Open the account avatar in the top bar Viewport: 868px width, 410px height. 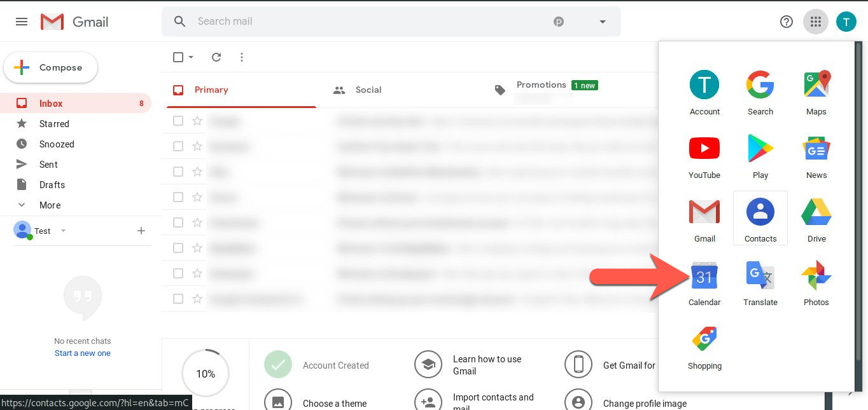(x=846, y=22)
